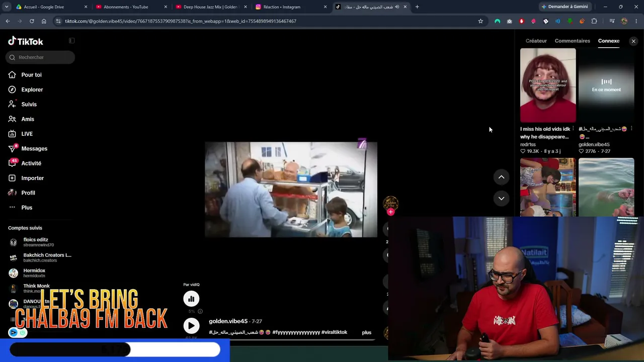Click the tiktok.com address bar

(x=269, y=21)
